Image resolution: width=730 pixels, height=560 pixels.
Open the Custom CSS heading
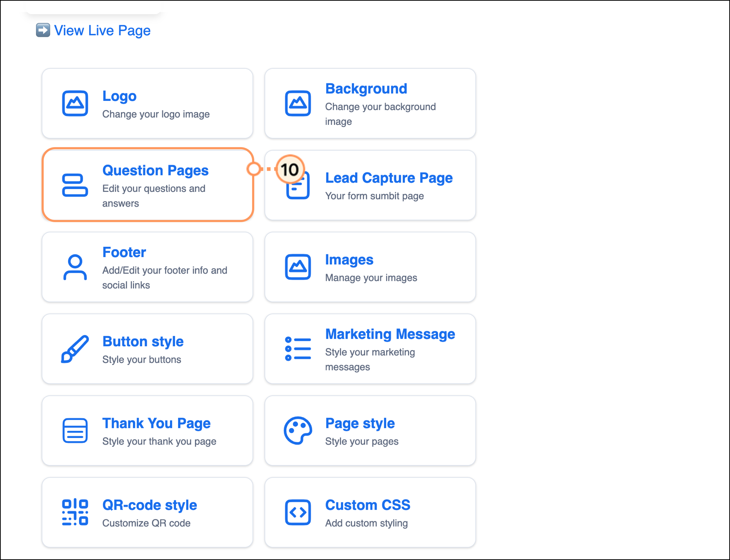coord(368,505)
